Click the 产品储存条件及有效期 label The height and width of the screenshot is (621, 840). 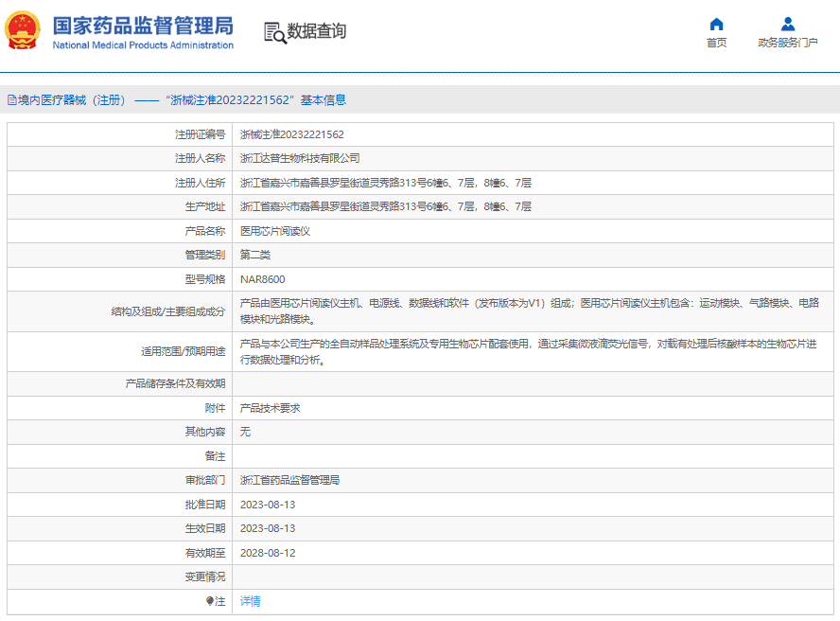175,383
